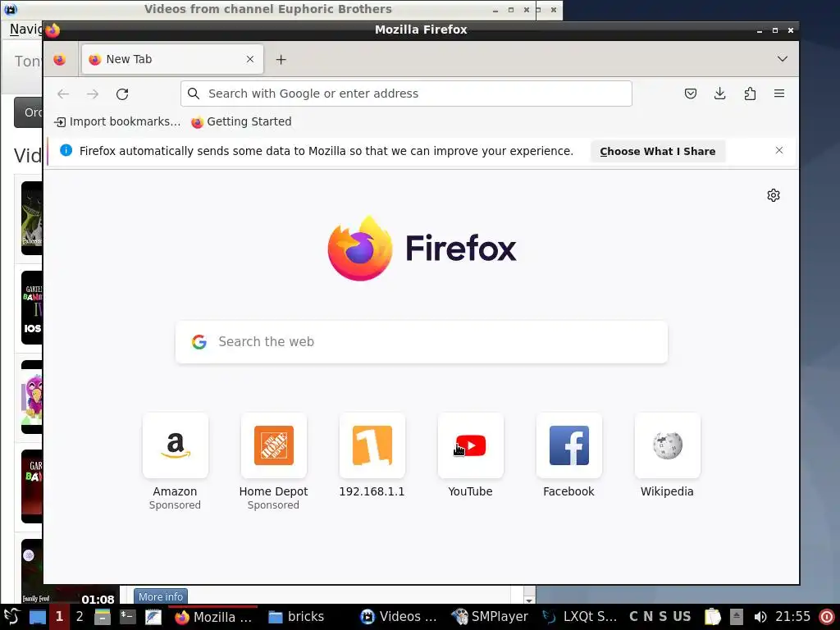The width and height of the screenshot is (840, 630).
Task: Click the Firefox logo on new tab page
Action: pos(422,248)
